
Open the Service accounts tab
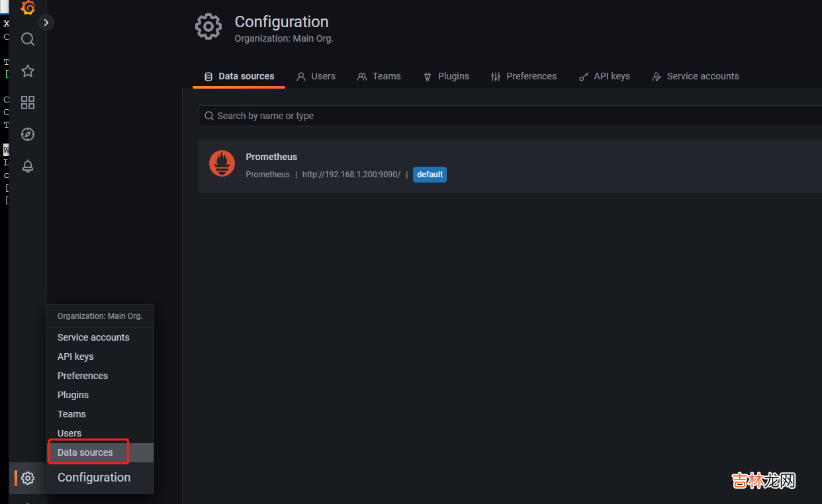(695, 76)
